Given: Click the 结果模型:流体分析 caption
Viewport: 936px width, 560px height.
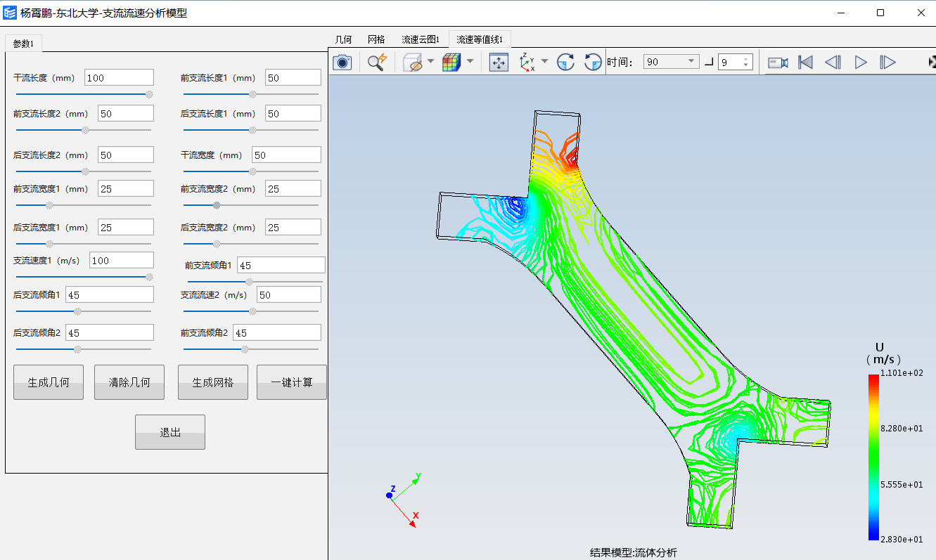Looking at the screenshot, I should pyautogui.click(x=633, y=553).
